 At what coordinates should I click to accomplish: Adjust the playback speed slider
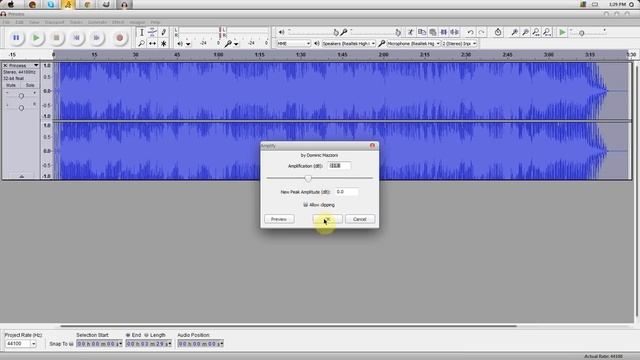[588, 32]
